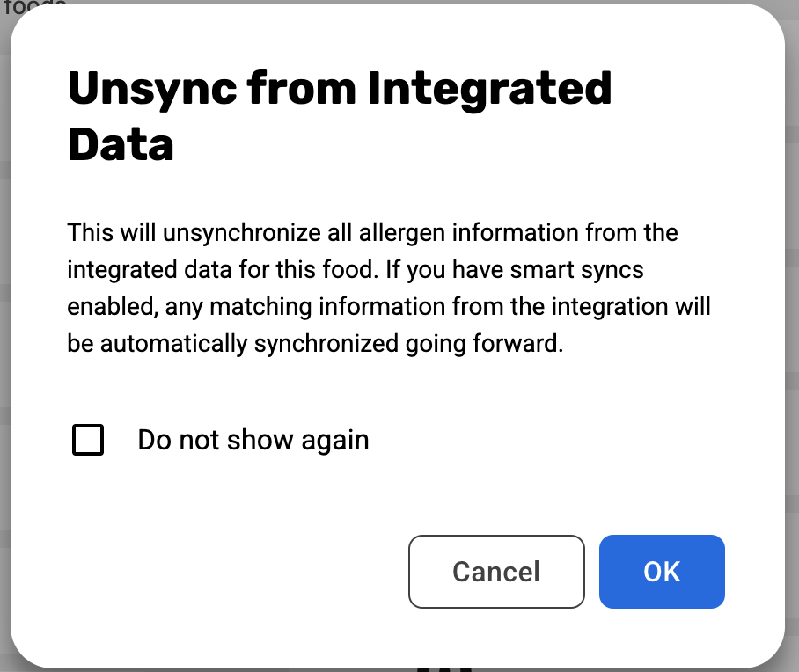Hit the white outlined Cancel button

click(x=496, y=572)
